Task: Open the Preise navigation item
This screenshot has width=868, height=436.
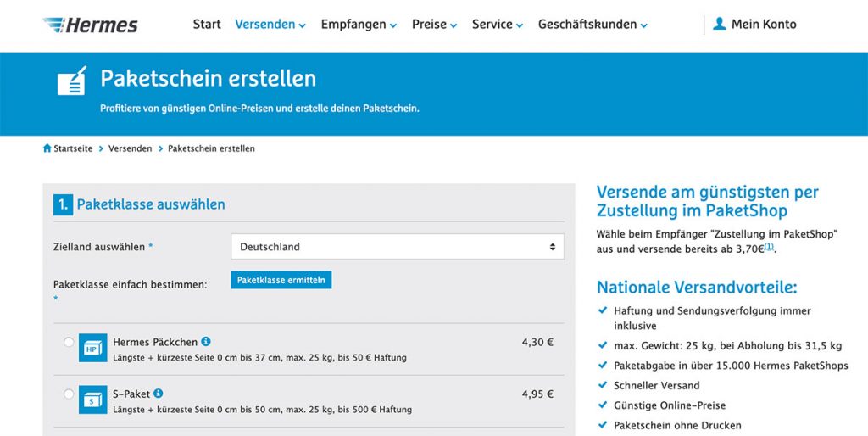Action: (429, 25)
